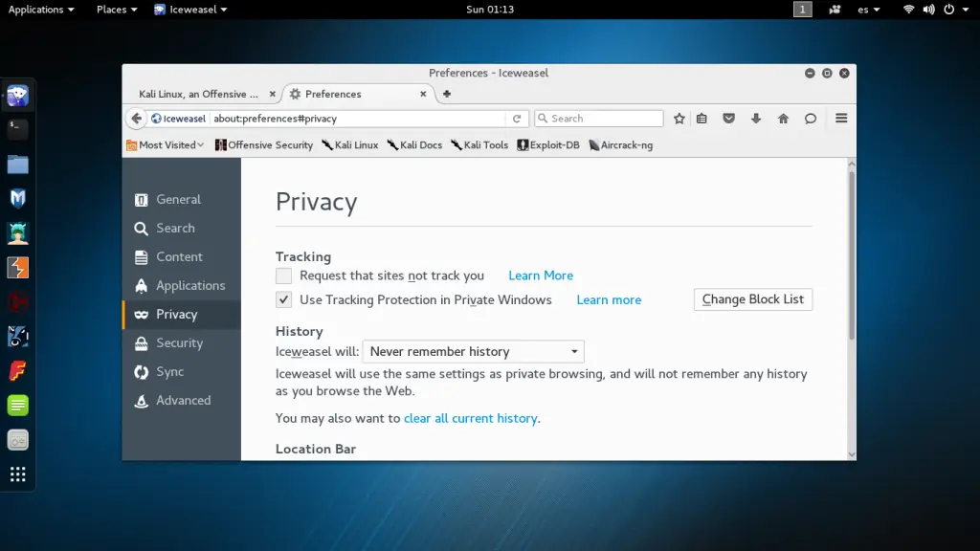Open the screen recording camera icon
980x551 pixels.
(x=835, y=10)
